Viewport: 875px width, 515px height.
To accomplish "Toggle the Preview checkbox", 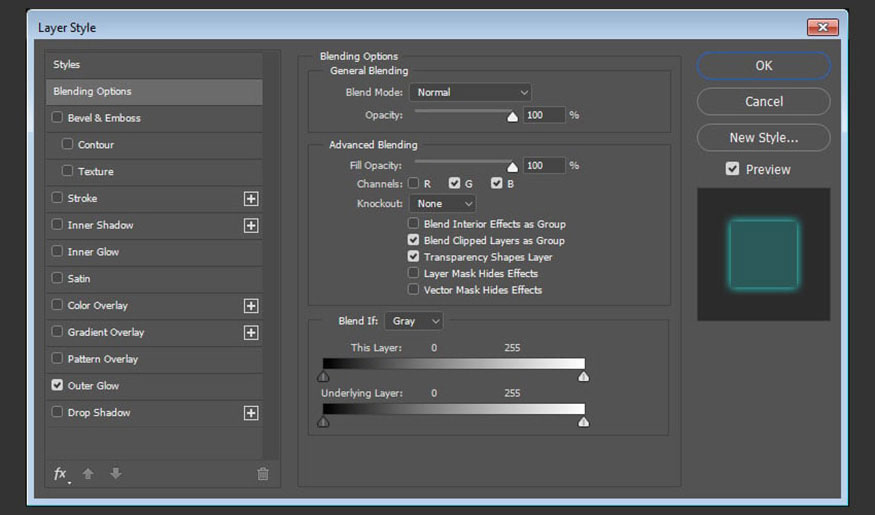I will click(x=733, y=169).
